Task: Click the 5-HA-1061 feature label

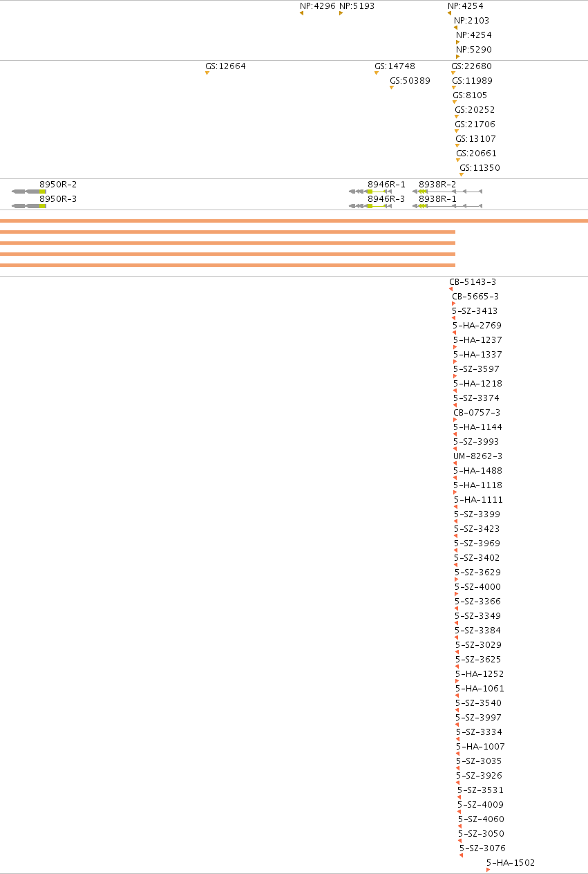Action: point(480,689)
